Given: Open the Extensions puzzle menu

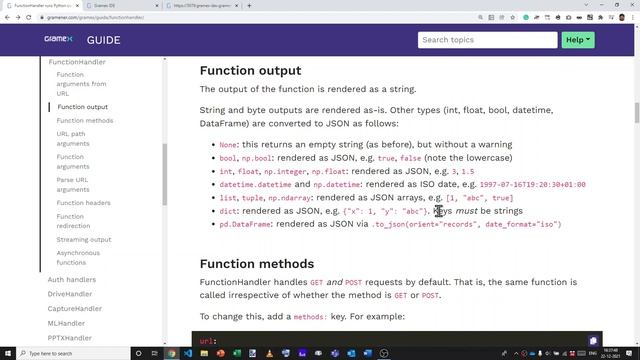Looking at the screenshot, I should 600,18.
